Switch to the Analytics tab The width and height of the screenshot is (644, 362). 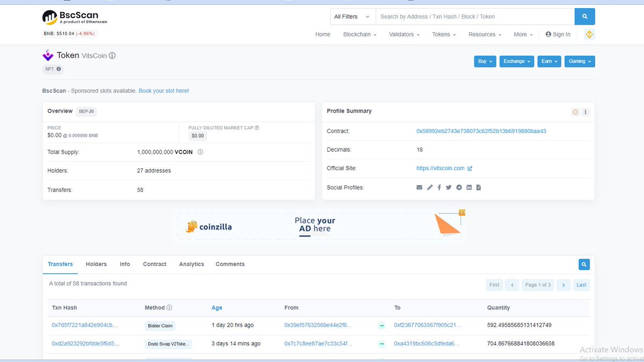(192, 264)
